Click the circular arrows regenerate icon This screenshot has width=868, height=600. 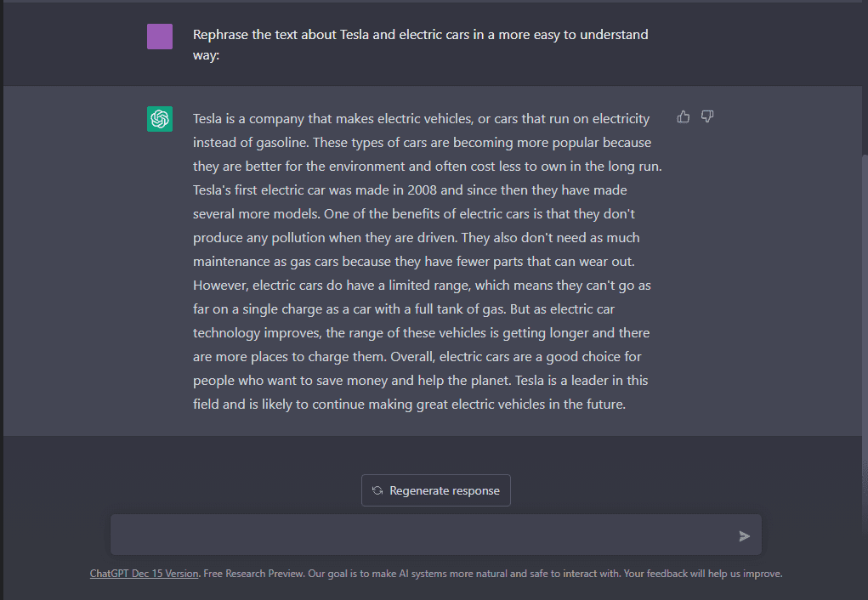click(x=377, y=490)
